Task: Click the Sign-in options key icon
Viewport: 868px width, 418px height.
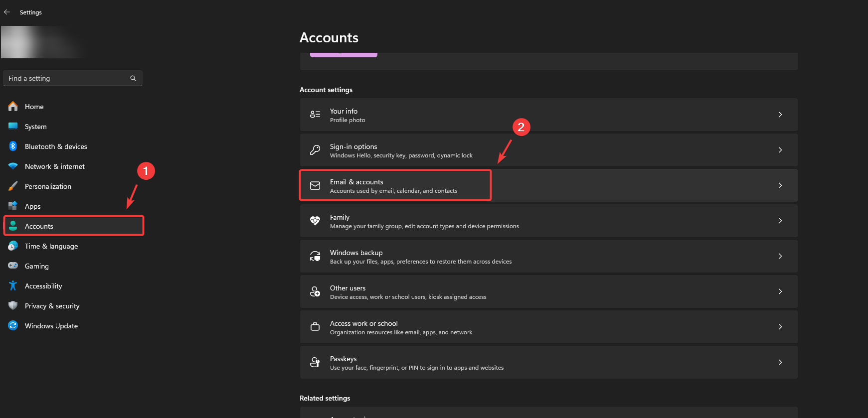Action: pyautogui.click(x=315, y=150)
